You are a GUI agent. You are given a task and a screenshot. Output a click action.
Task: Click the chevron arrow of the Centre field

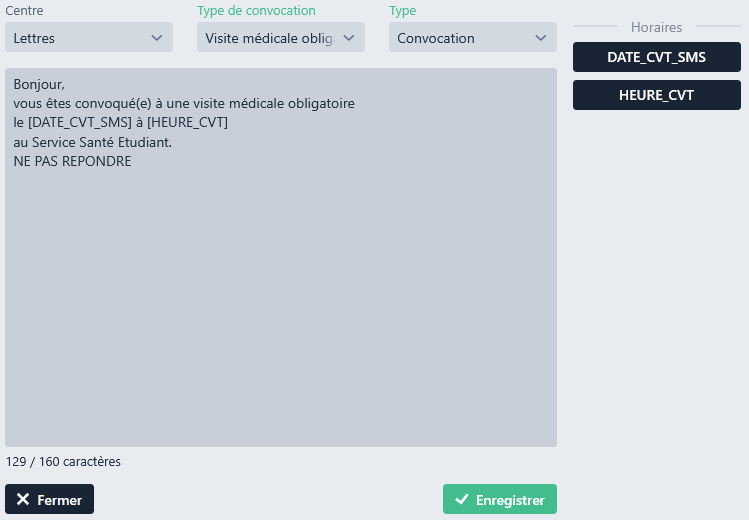coord(157,38)
